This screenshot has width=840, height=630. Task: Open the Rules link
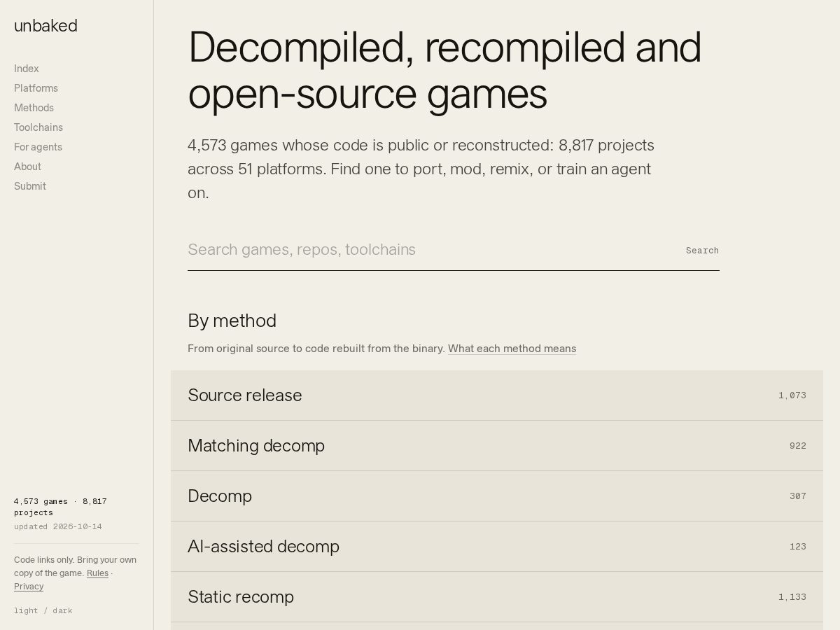coord(97,573)
